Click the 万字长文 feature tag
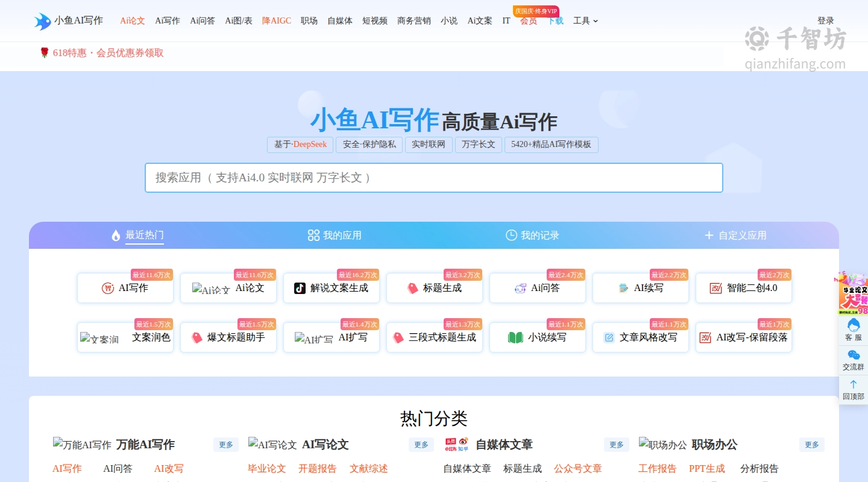This screenshot has width=868, height=482. 479,145
